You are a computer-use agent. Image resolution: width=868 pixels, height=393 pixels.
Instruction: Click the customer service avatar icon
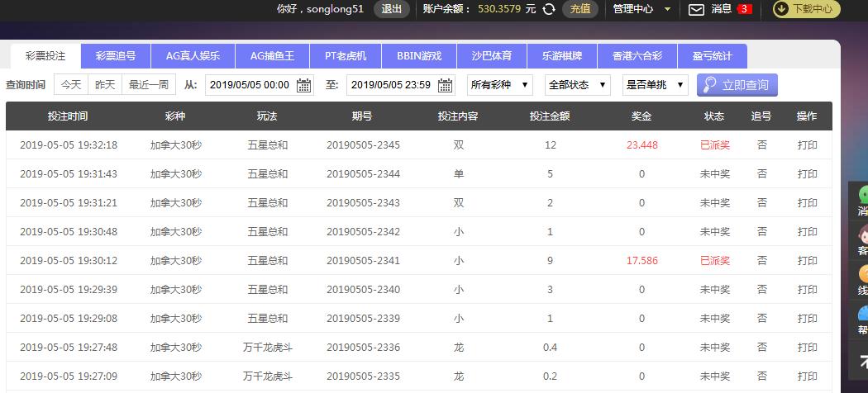(x=863, y=234)
